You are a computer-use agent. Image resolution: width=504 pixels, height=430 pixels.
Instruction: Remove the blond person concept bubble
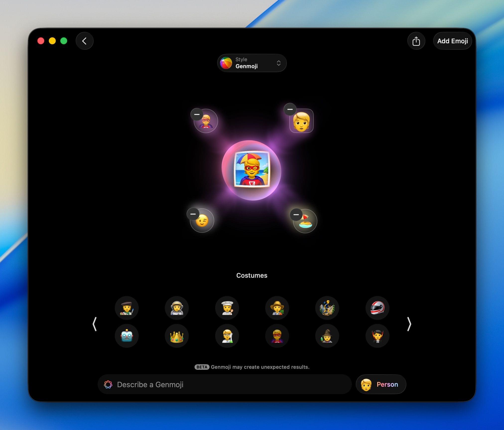[x=290, y=109]
